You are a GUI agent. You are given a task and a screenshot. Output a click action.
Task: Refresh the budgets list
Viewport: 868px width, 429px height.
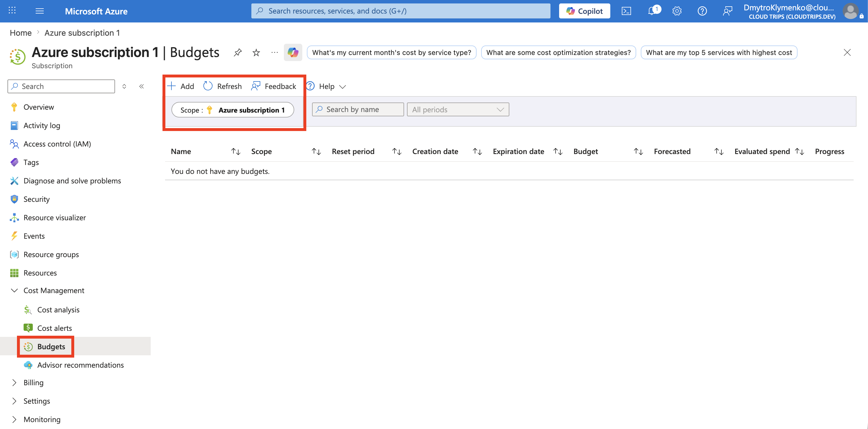tap(222, 86)
